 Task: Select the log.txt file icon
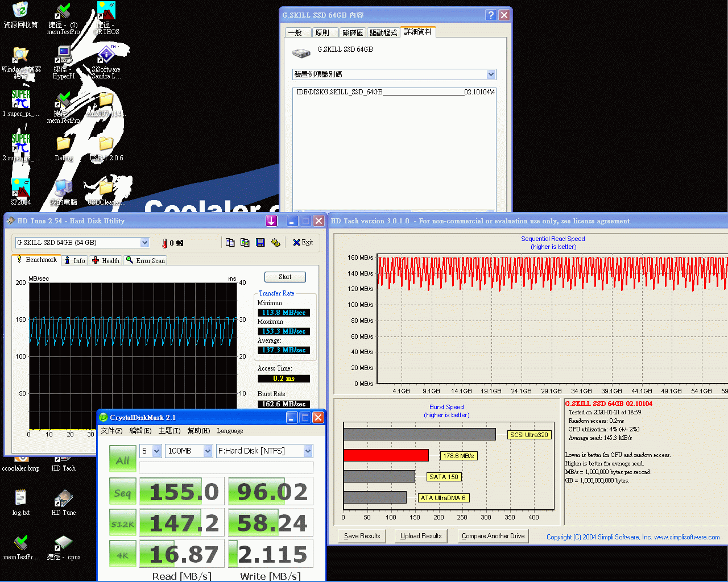tap(20, 502)
